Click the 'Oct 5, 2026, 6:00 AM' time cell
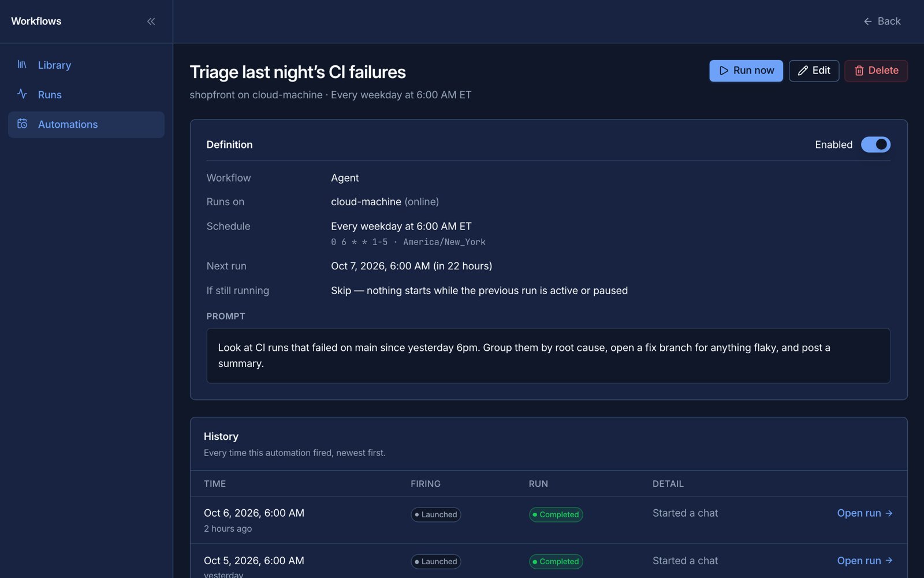Image resolution: width=924 pixels, height=578 pixels. pyautogui.click(x=254, y=561)
